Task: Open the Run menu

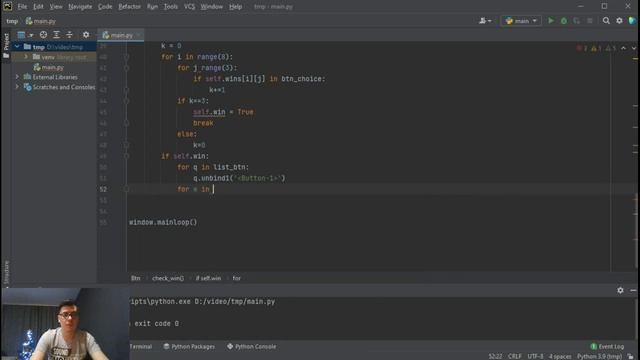Action: tap(152, 7)
